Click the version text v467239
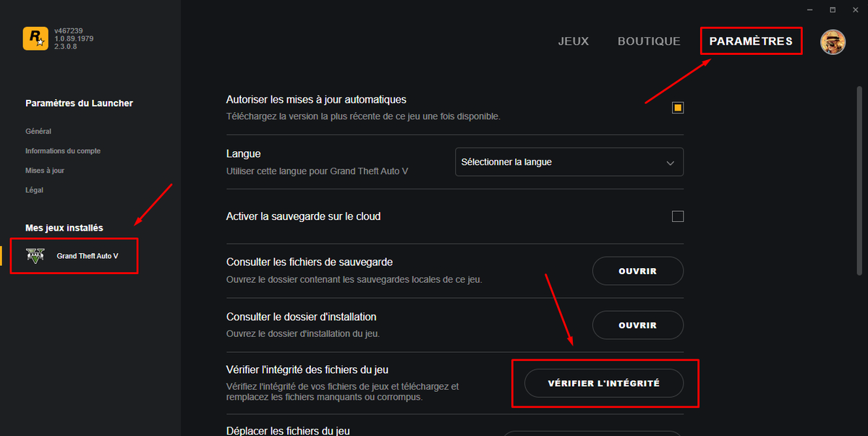 (x=67, y=30)
